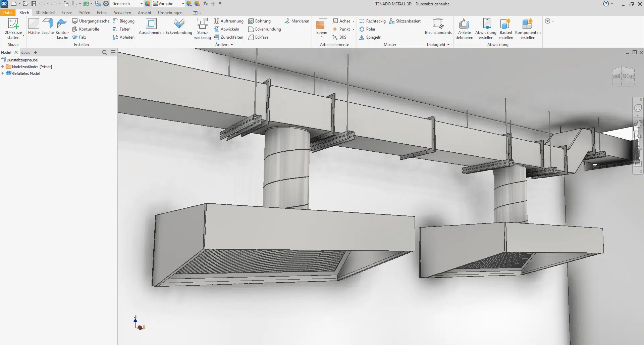Open the Extras tab
The height and width of the screenshot is (345, 644).
pyautogui.click(x=102, y=13)
